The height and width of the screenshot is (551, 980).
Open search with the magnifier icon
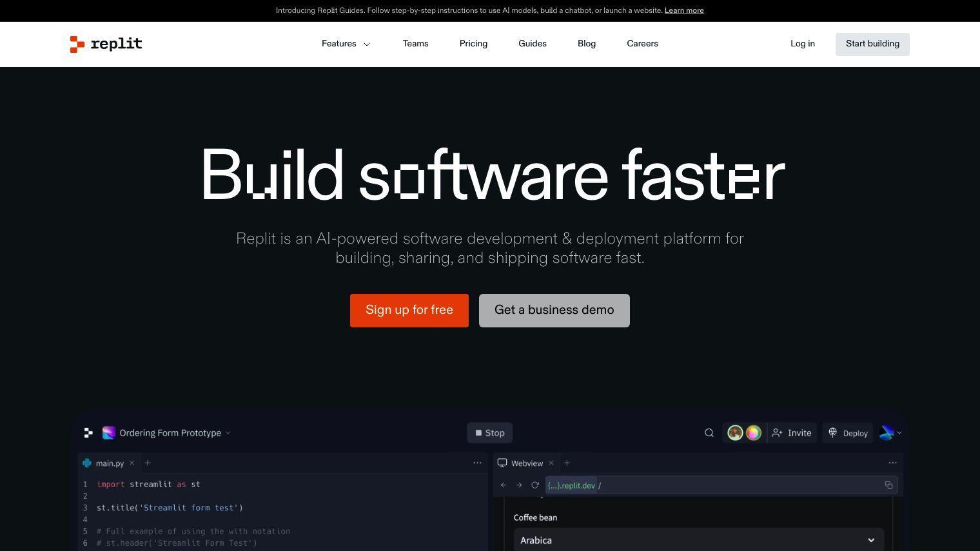[709, 433]
